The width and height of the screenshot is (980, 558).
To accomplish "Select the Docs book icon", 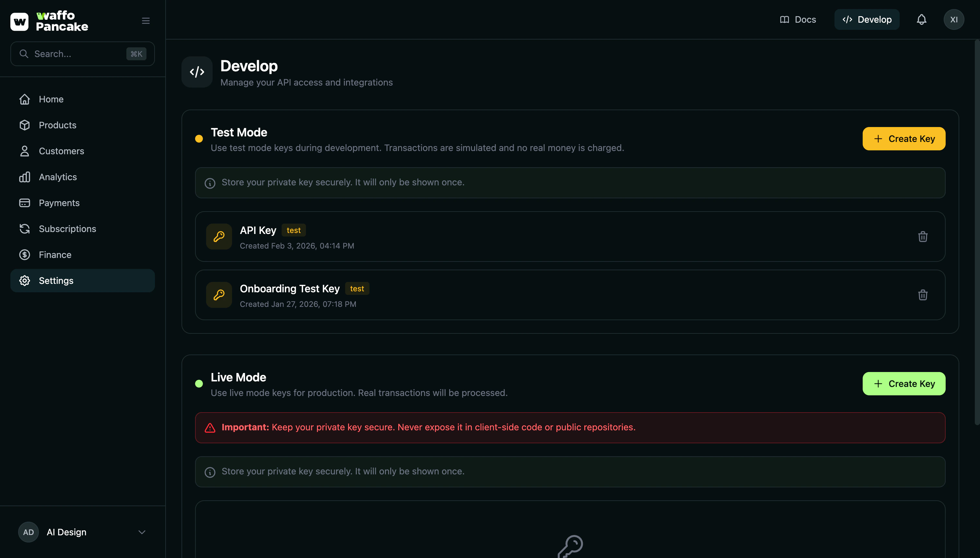I will (784, 19).
